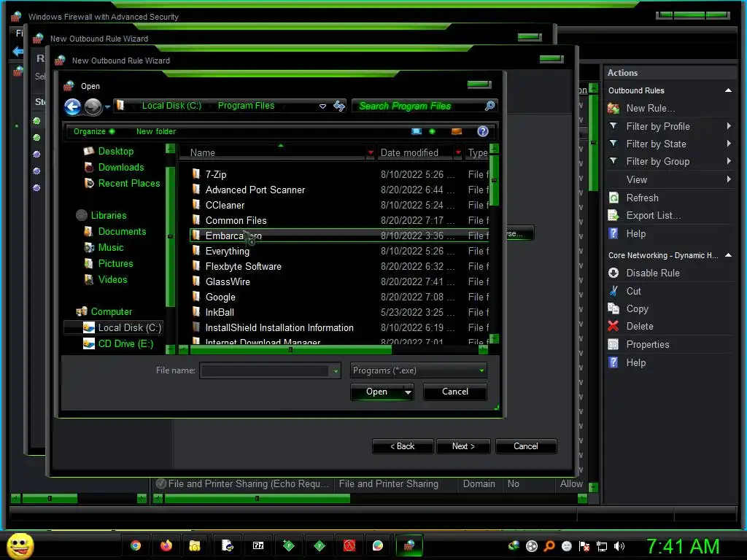Click the Back button in the wizard
This screenshot has height=560, width=747.
[403, 446]
